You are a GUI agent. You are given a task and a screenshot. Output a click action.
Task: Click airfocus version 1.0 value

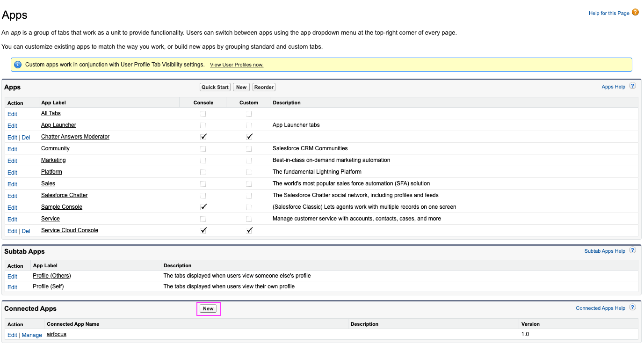point(525,334)
